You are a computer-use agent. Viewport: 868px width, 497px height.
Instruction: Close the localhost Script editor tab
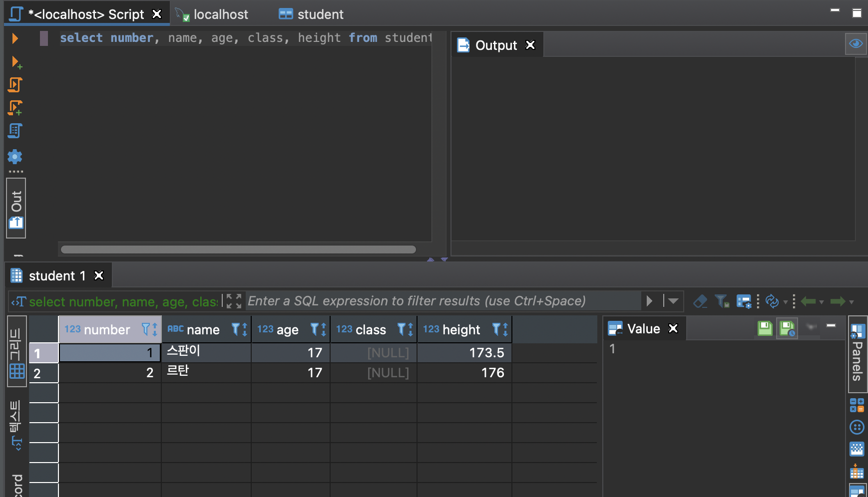point(156,14)
